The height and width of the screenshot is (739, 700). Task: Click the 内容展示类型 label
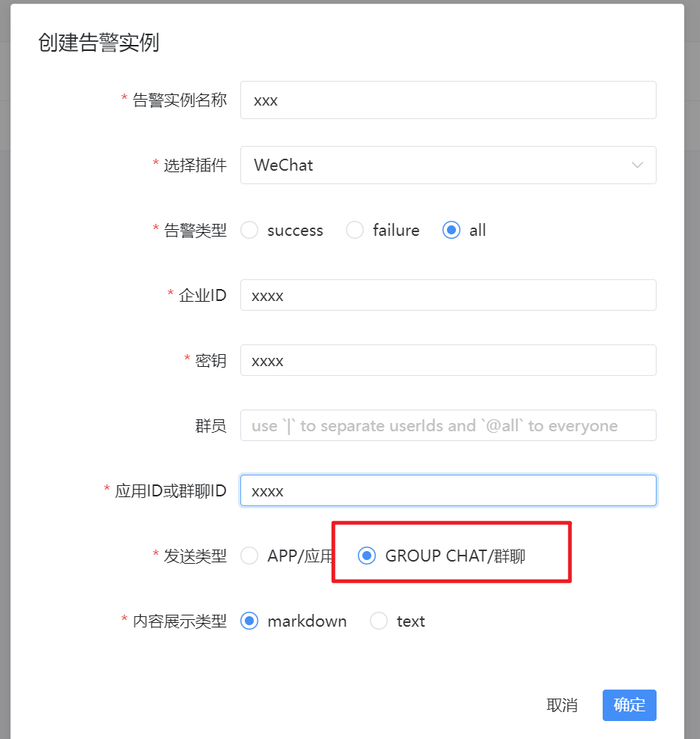click(180, 621)
